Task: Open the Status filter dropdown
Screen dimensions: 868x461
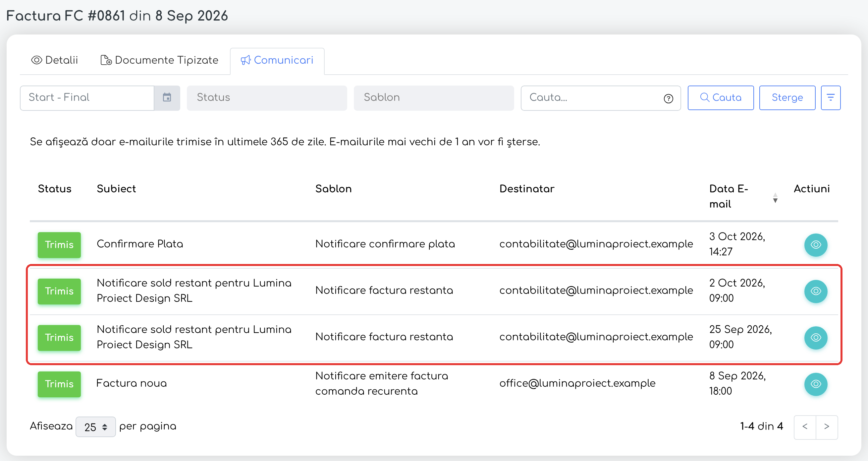Action: point(267,98)
